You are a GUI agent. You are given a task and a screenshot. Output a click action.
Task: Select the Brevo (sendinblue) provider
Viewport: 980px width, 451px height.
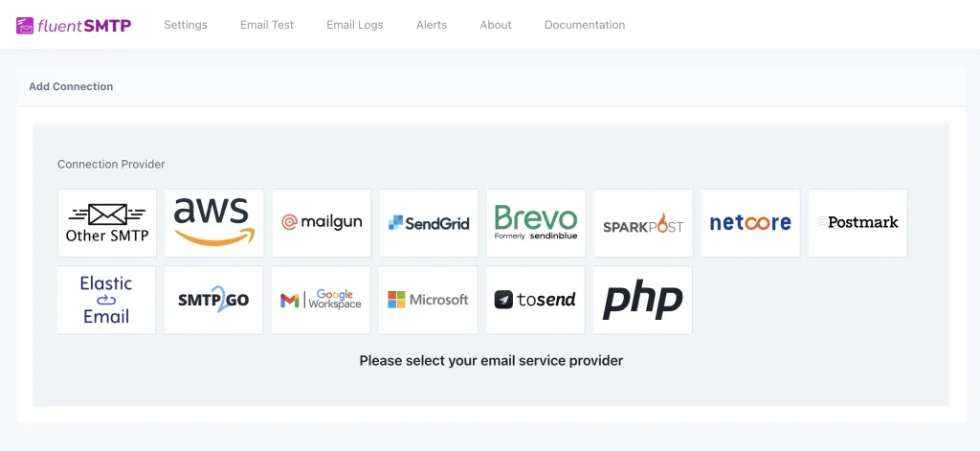tap(536, 223)
